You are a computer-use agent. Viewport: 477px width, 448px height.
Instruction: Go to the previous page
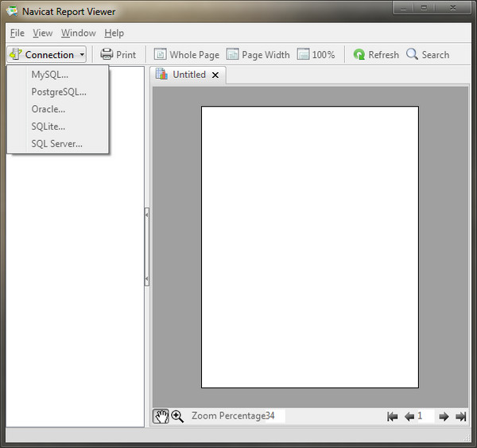point(409,416)
